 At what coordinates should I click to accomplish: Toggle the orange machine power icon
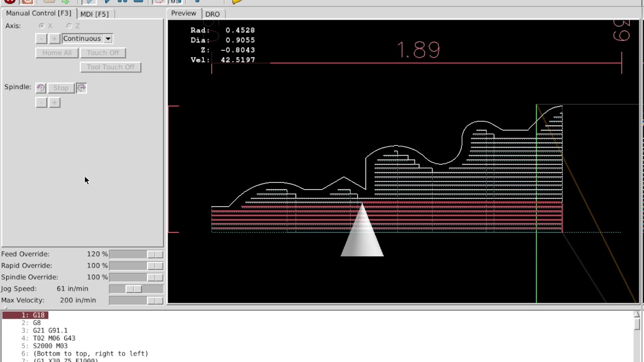(x=27, y=2)
